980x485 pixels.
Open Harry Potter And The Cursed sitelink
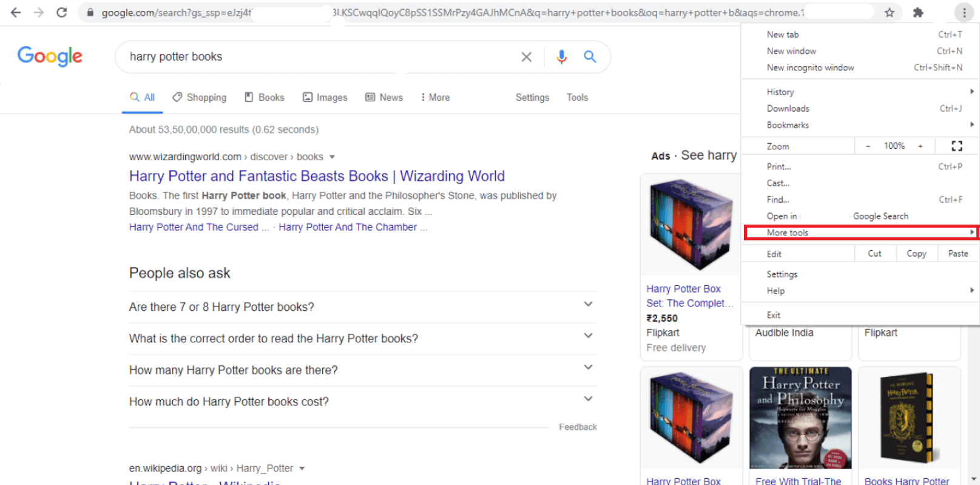pos(199,227)
